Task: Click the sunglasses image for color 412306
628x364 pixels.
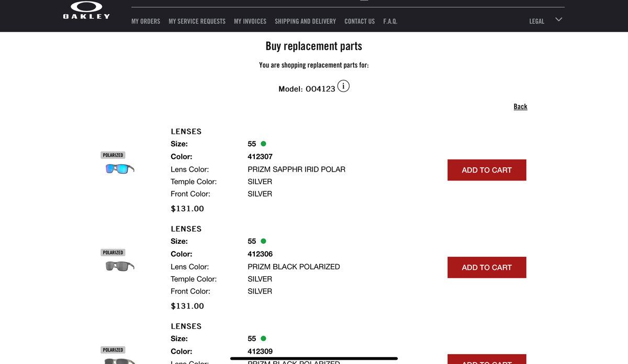Action: coord(120,266)
